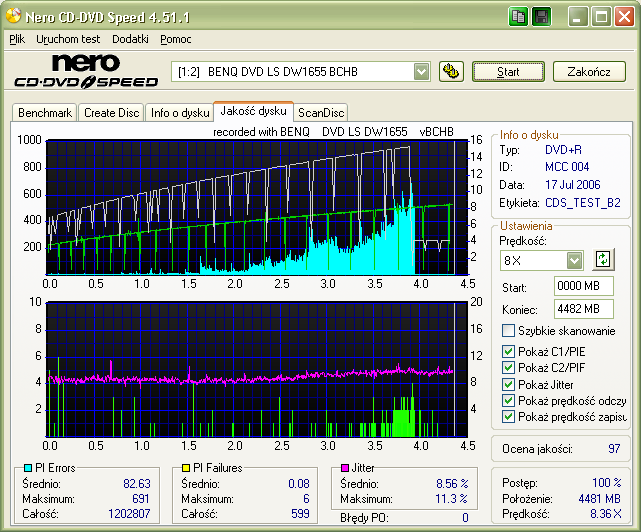Click the speed value 8.36 X
Image resolution: width=641 pixels, height=532 pixels.
point(606,514)
